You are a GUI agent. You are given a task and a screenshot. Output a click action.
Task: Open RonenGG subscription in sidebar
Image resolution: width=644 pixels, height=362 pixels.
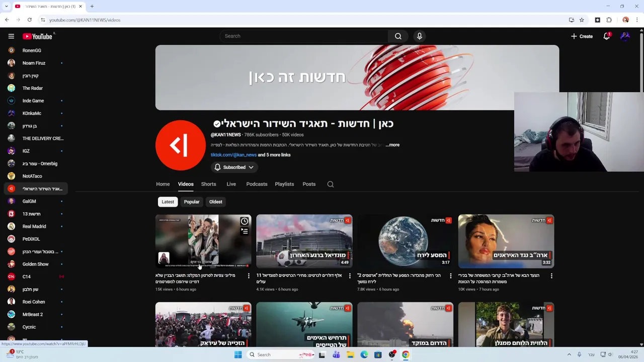[35, 50]
